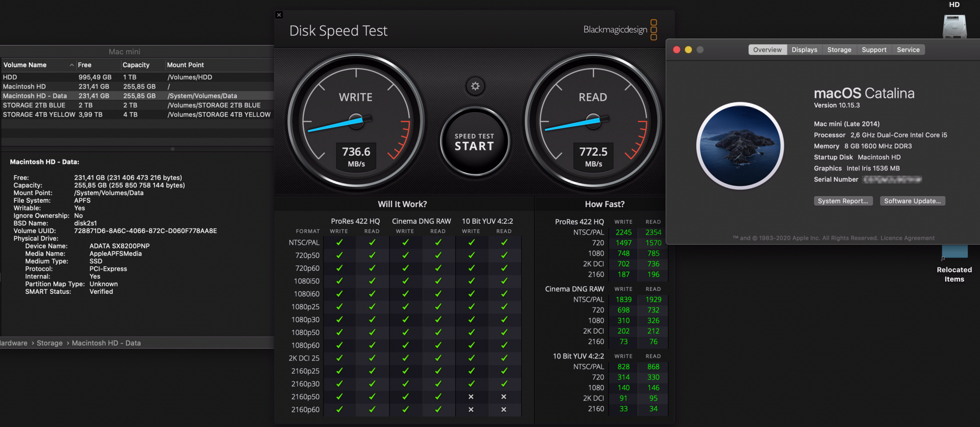Click the Software Update button
This screenshot has width=980, height=427.
(x=912, y=201)
